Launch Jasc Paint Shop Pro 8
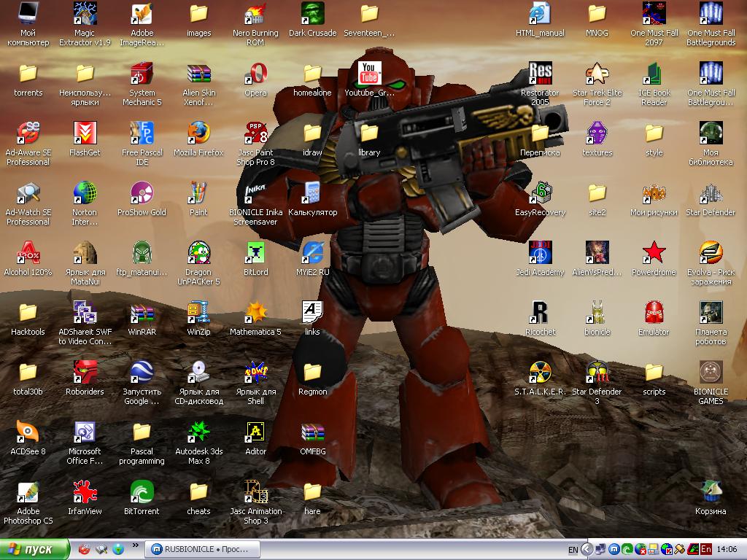747x560 pixels. 255,133
